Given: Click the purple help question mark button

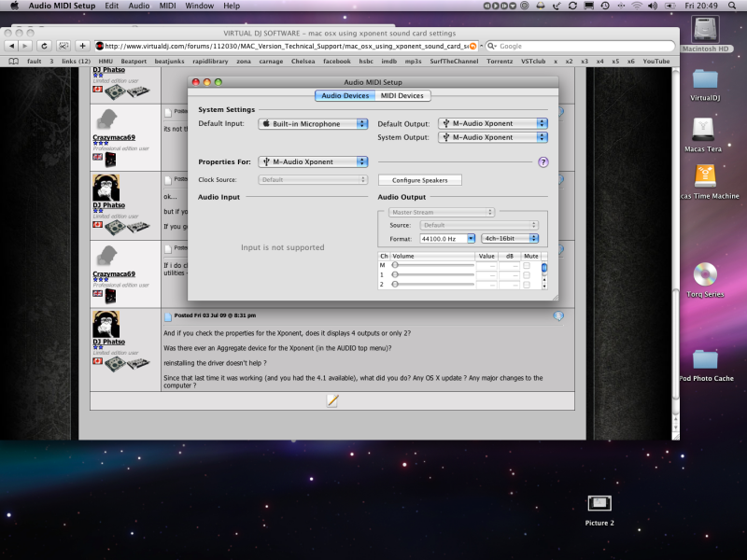Looking at the screenshot, I should tap(543, 161).
